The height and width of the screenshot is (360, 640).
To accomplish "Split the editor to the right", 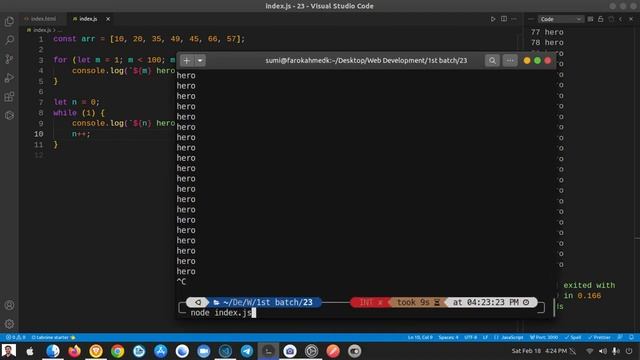I will (504, 19).
